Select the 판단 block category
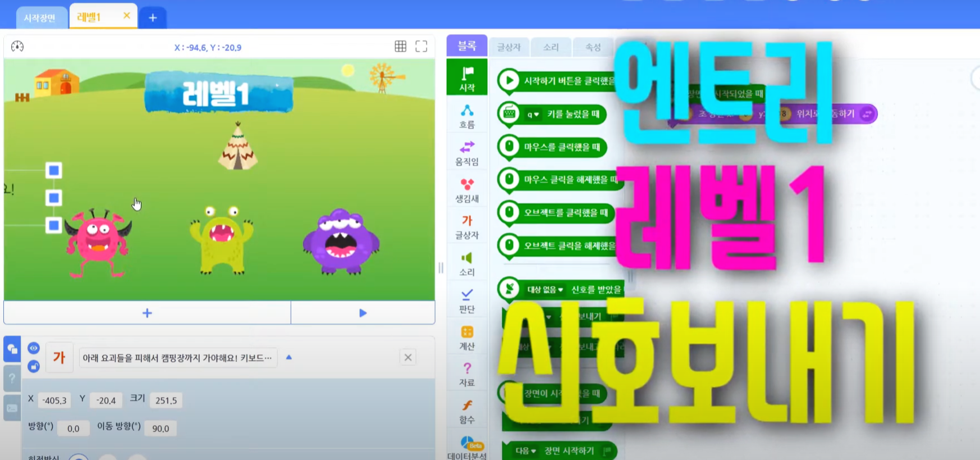Viewport: 980px width, 460px height. (x=467, y=301)
